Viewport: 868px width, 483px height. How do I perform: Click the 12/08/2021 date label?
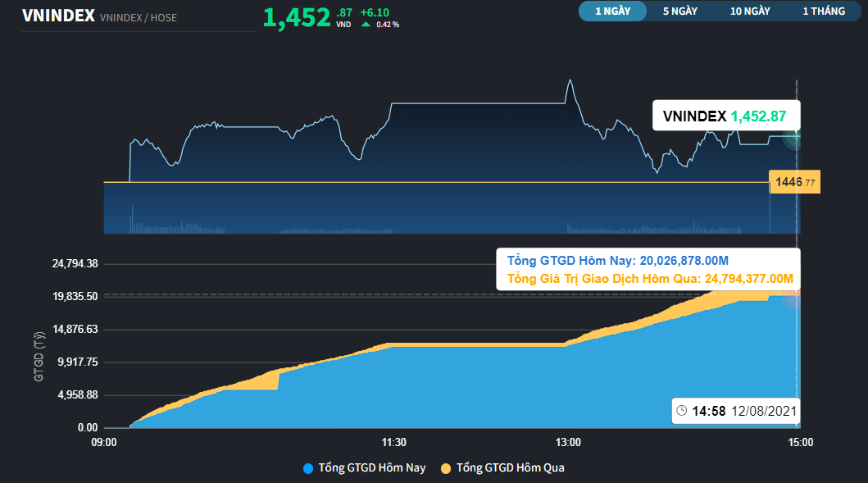(x=764, y=411)
